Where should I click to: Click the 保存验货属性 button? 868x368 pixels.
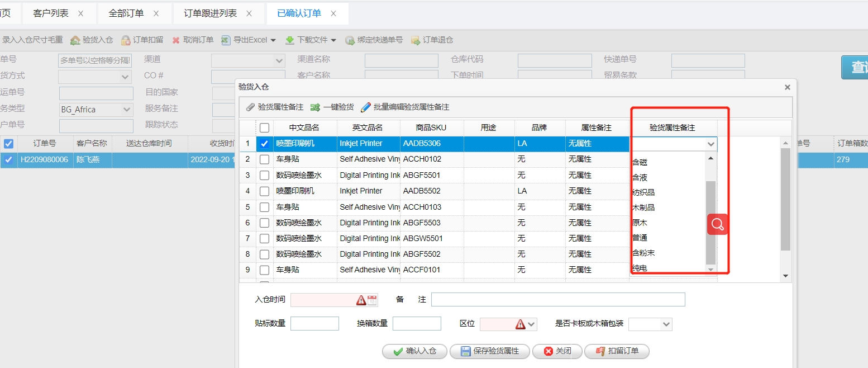click(490, 351)
